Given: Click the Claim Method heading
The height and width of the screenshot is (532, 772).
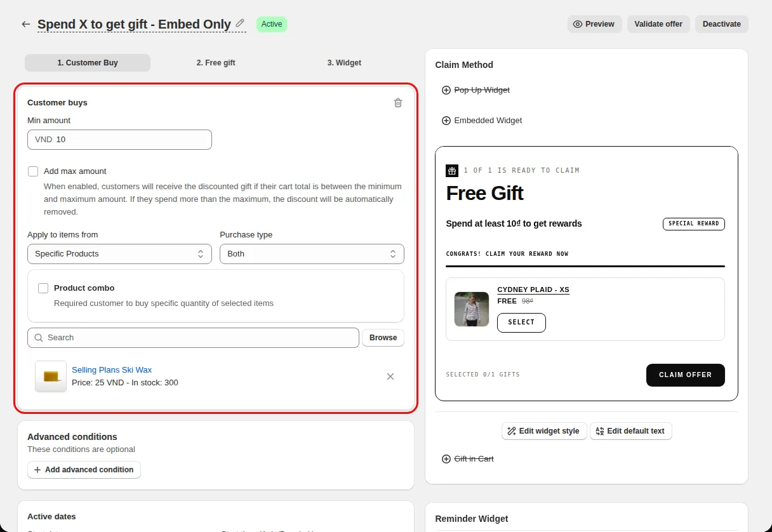Looking at the screenshot, I should click(x=464, y=65).
